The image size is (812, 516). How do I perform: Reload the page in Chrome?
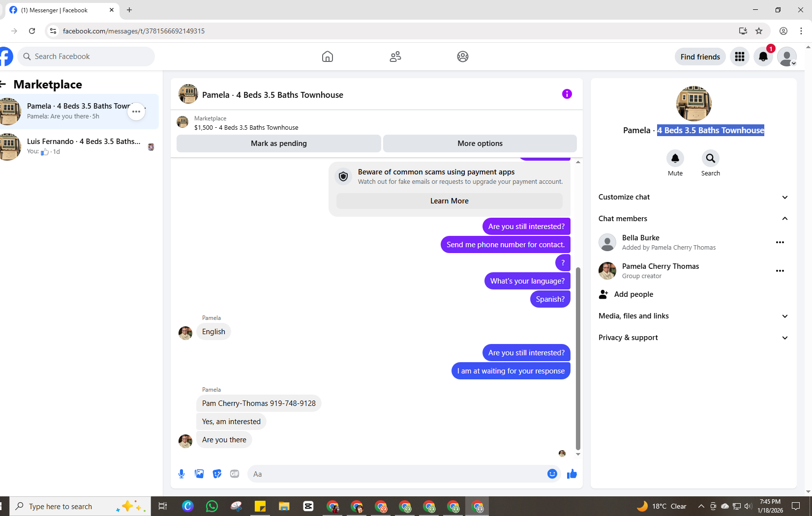pyautogui.click(x=32, y=31)
